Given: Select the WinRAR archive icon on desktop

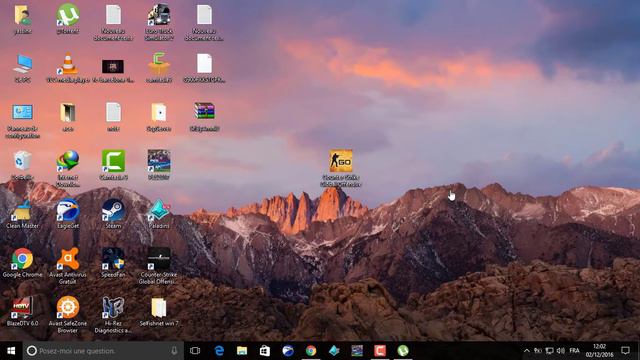Looking at the screenshot, I should click(x=204, y=111).
